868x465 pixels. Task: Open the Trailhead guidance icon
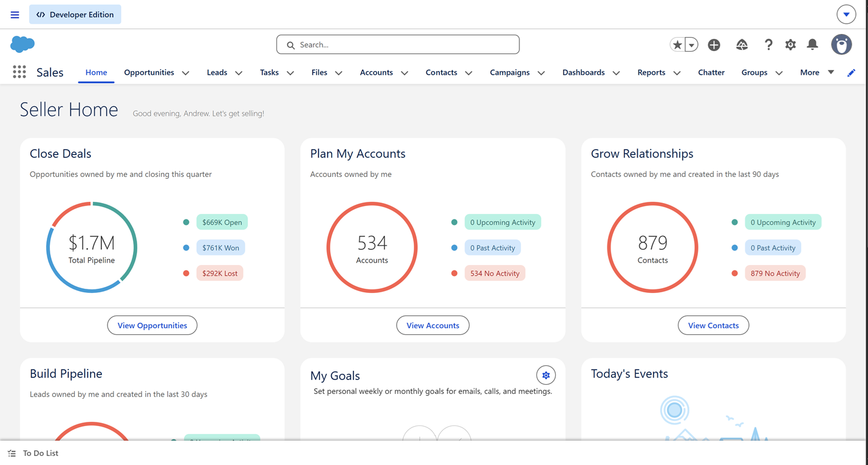[x=742, y=44]
